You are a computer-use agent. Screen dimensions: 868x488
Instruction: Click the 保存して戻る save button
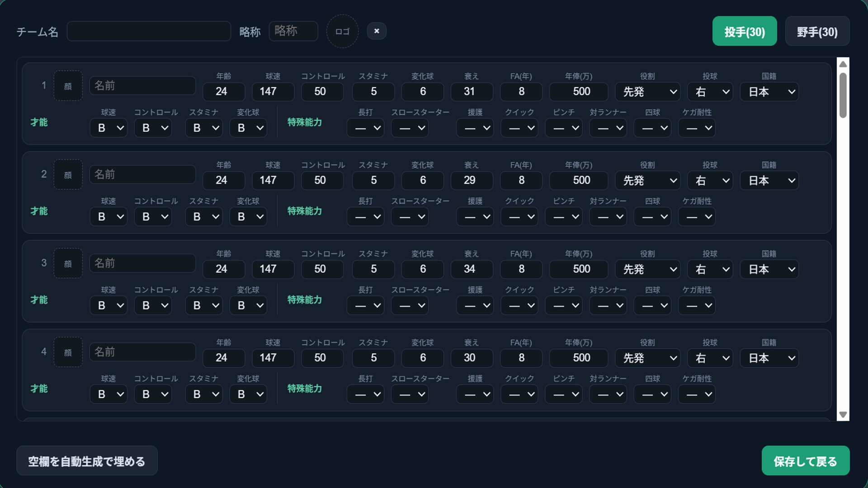point(806,461)
